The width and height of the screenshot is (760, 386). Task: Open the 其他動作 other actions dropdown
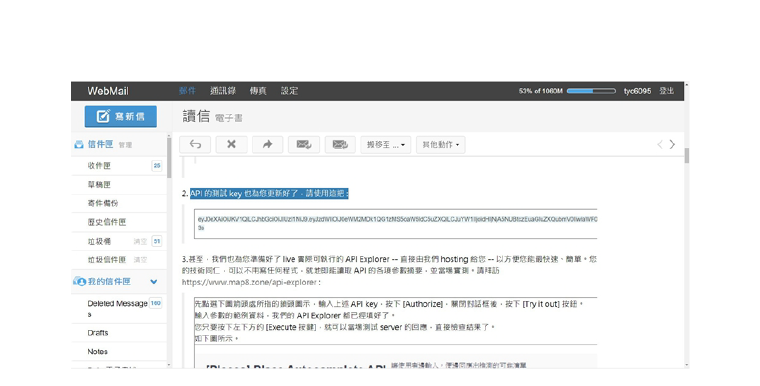tap(441, 145)
